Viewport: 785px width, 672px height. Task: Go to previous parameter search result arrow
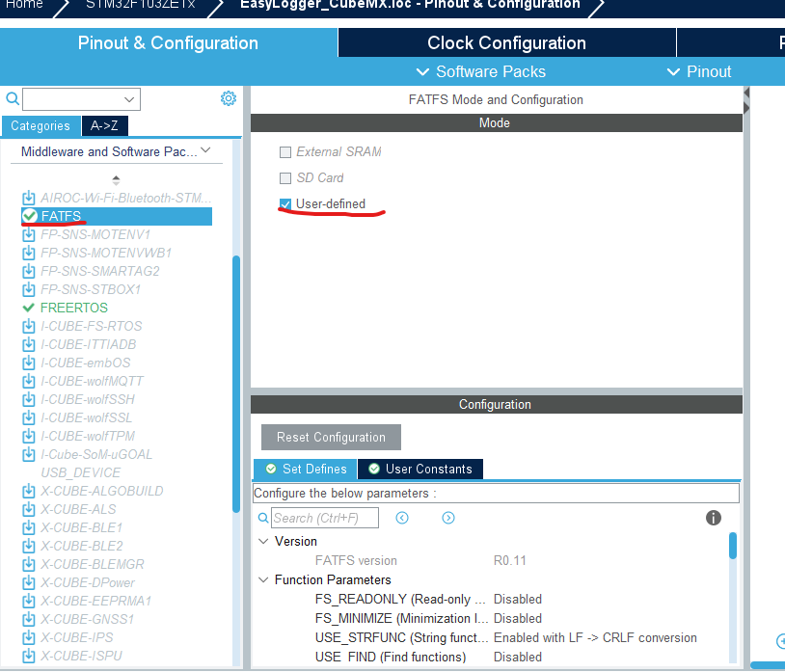tap(402, 518)
